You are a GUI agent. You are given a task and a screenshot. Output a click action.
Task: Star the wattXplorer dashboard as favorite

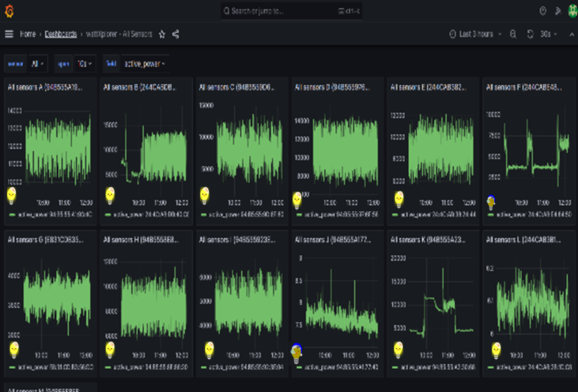point(162,34)
